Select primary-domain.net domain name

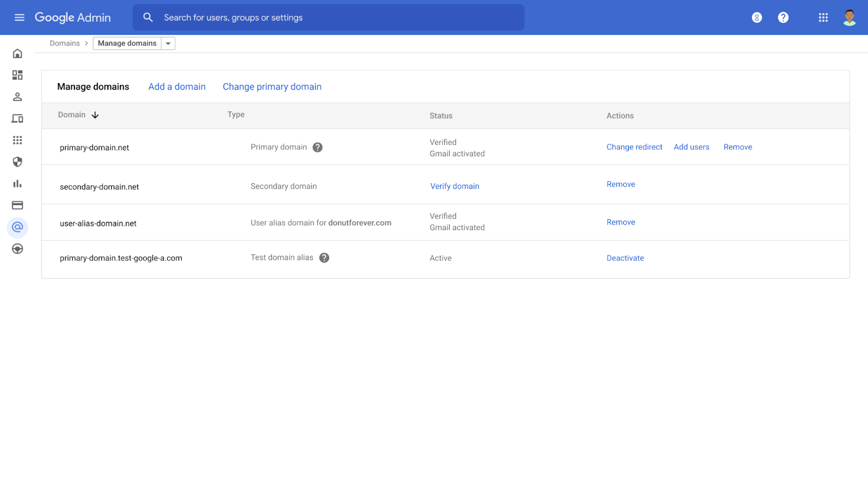pyautogui.click(x=94, y=148)
